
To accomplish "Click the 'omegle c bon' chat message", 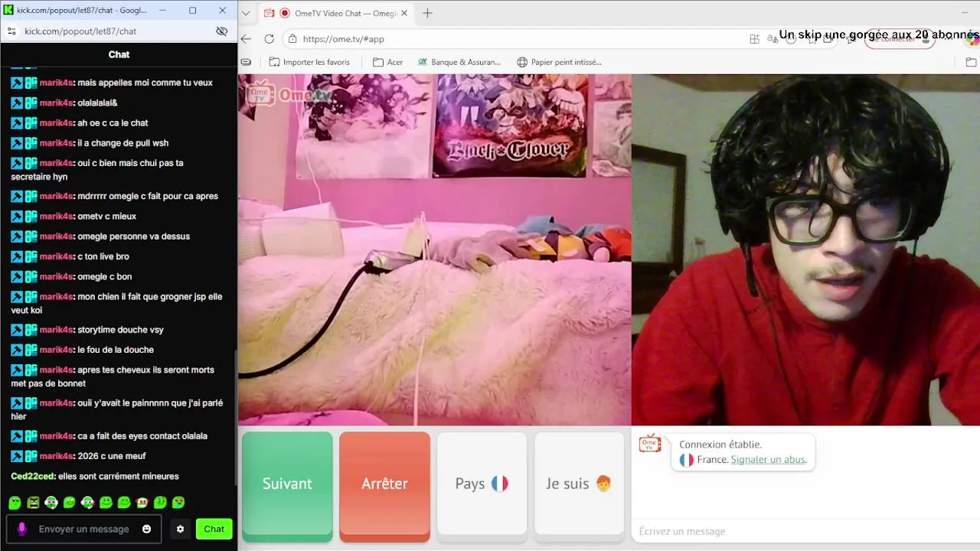I will [x=105, y=276].
